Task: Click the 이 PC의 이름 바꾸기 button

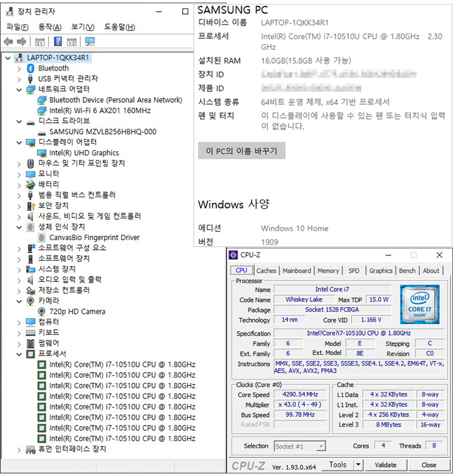Action: coord(241,151)
